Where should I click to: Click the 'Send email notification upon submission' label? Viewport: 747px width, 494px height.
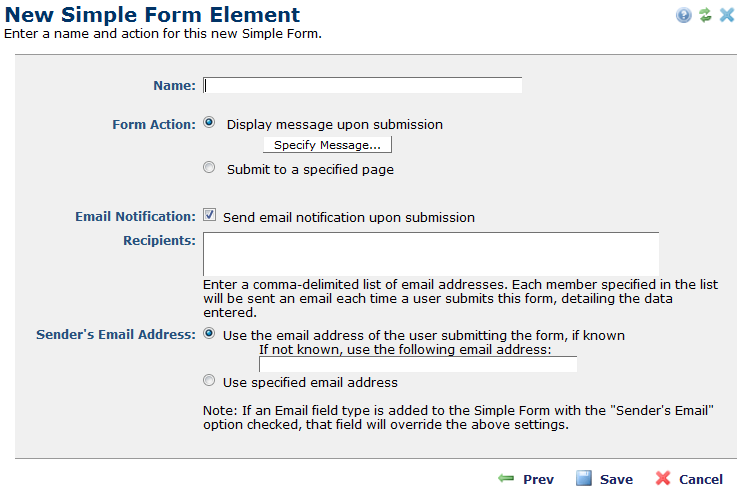pos(348,217)
